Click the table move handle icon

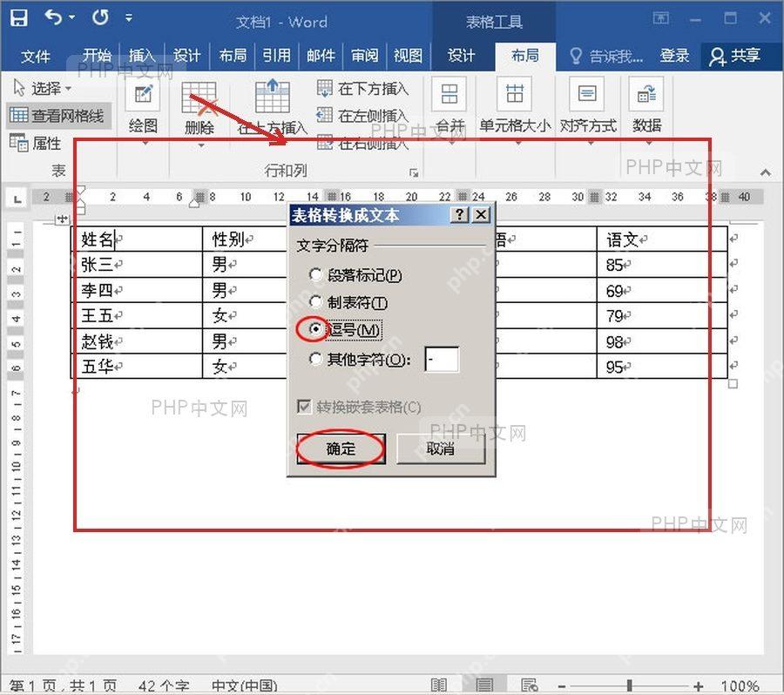tap(63, 219)
